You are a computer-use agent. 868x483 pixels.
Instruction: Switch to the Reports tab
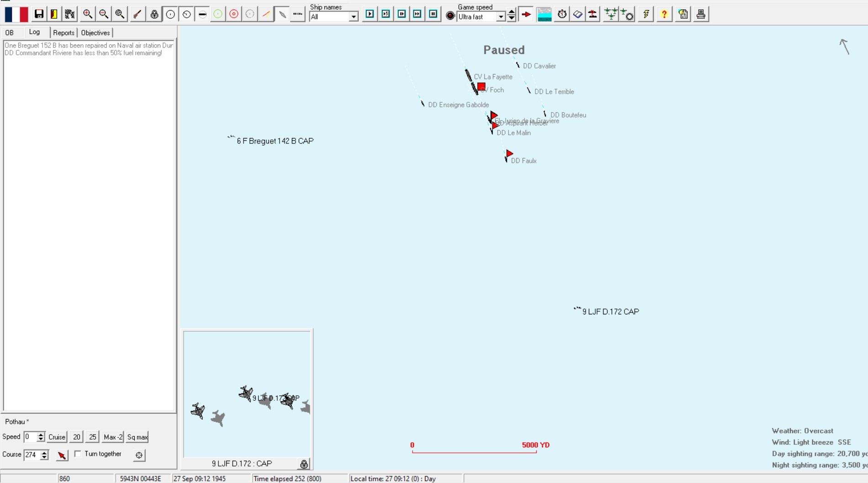click(x=64, y=32)
